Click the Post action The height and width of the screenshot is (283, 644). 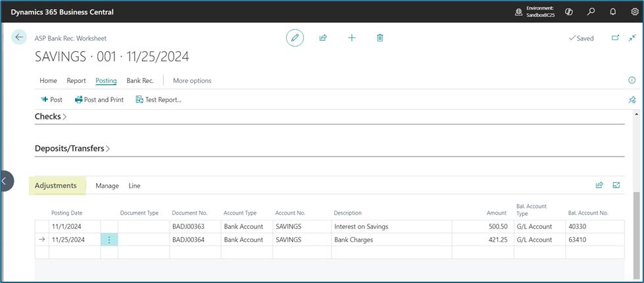[x=52, y=100]
